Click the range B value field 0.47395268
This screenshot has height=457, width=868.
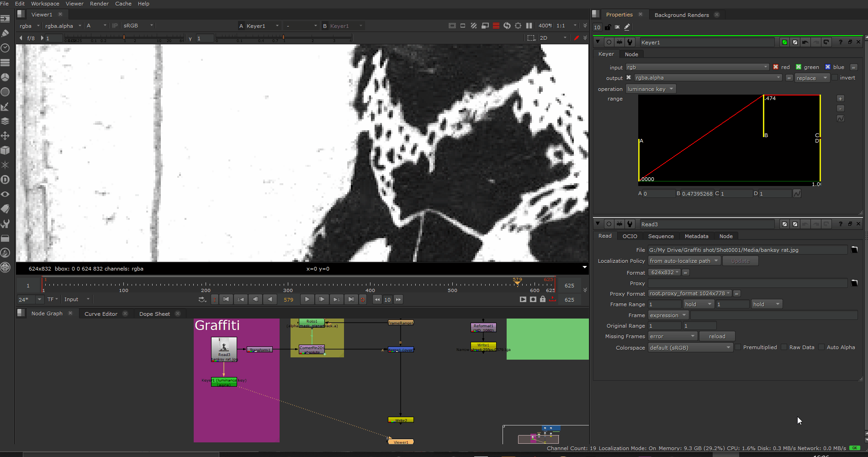pyautogui.click(x=697, y=193)
